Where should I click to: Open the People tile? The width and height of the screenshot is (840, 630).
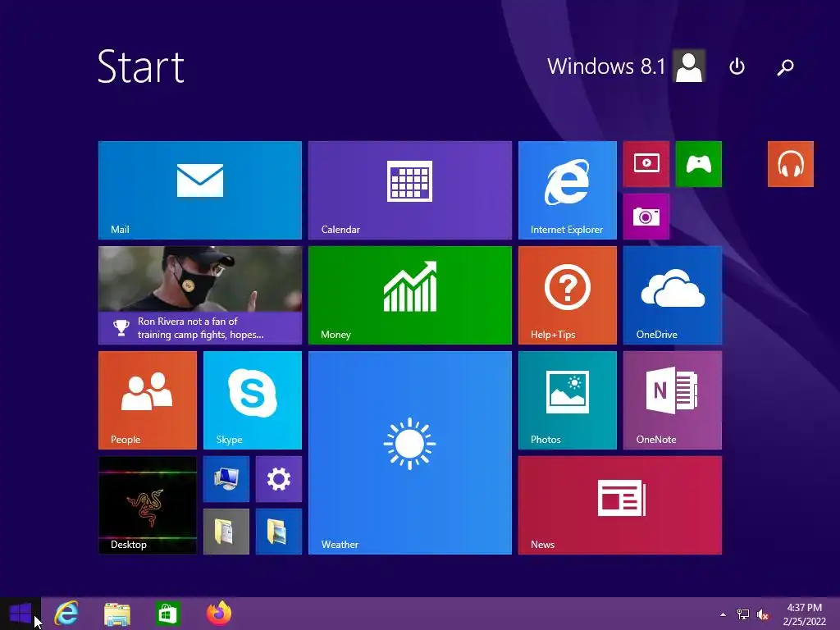click(x=148, y=400)
